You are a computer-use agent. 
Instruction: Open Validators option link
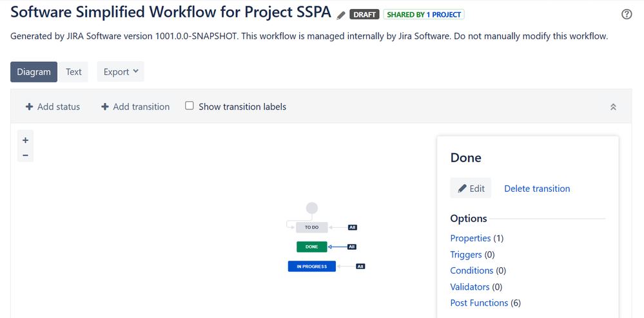470,287
